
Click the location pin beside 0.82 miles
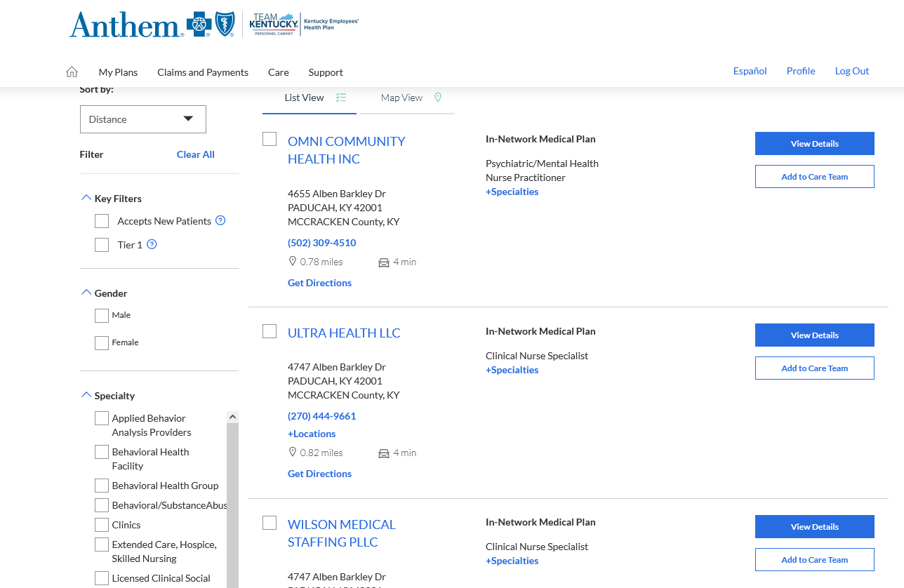pos(293,452)
